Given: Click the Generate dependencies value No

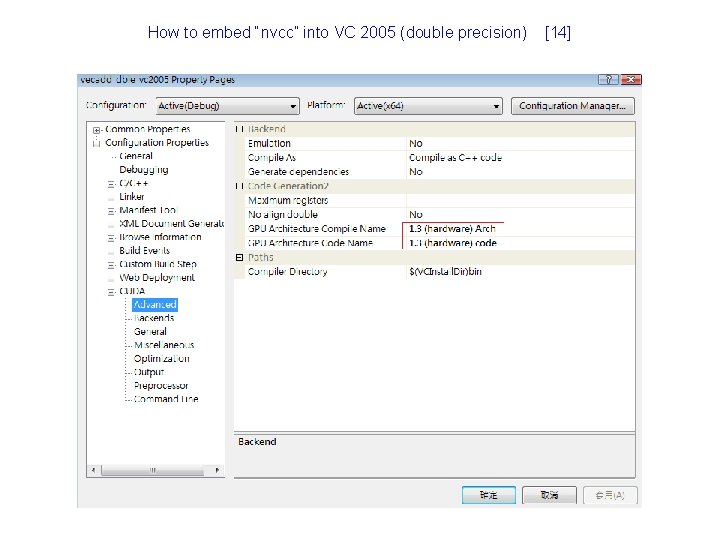Looking at the screenshot, I should [x=520, y=172].
